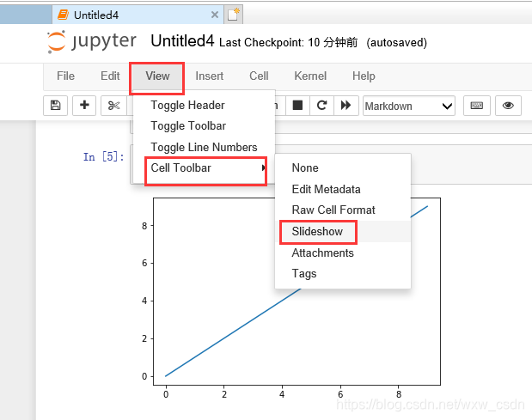
Task: Select Edit Metadata option
Action: (x=343, y=189)
